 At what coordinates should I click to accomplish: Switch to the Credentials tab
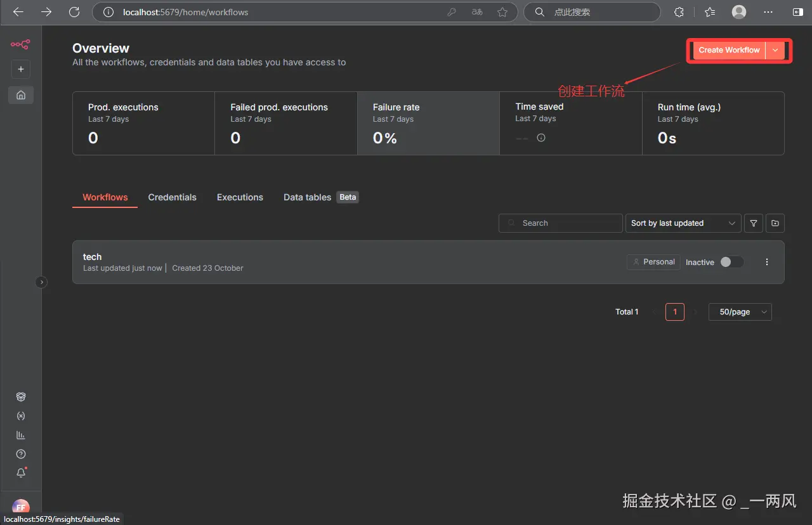click(x=173, y=197)
